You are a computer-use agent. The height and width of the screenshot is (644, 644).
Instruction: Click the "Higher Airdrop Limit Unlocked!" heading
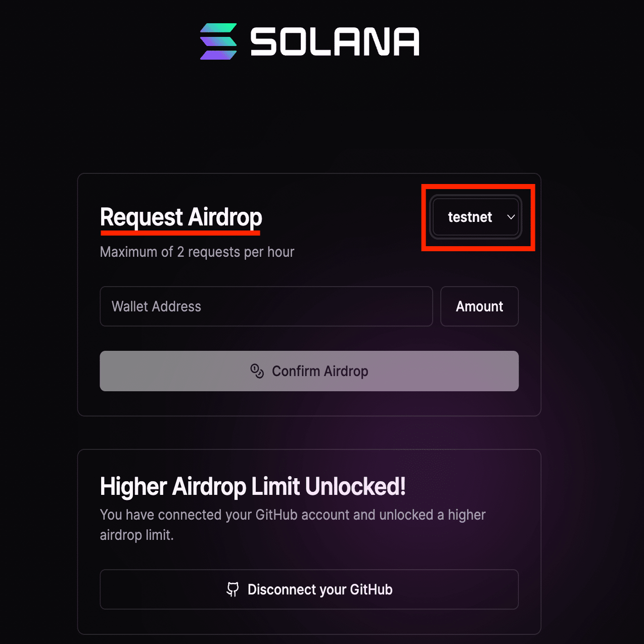(x=253, y=486)
